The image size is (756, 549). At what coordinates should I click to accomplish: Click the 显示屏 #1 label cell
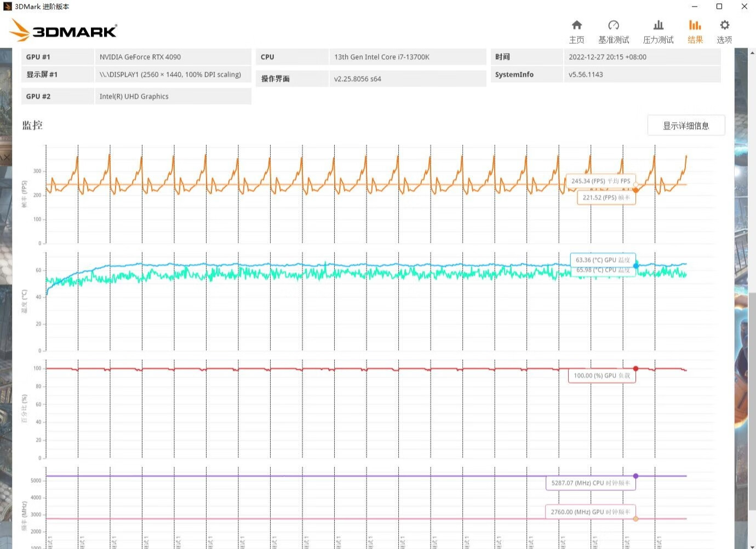pyautogui.click(x=58, y=74)
